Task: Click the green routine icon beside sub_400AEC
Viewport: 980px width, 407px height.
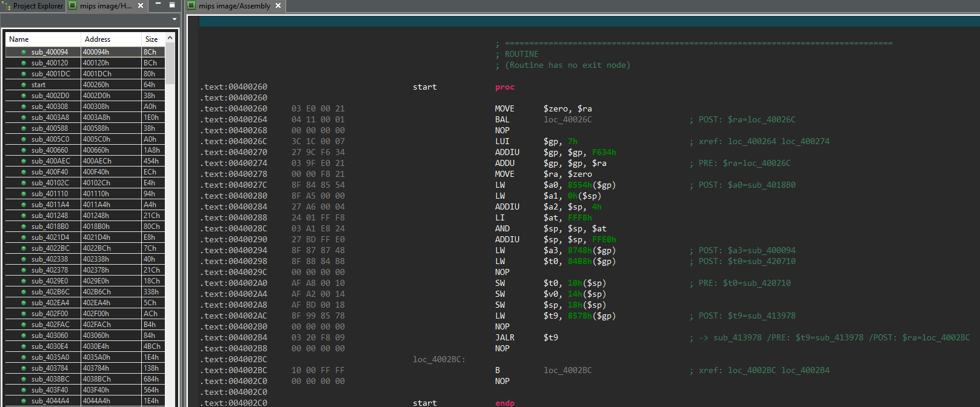Action: (24, 161)
